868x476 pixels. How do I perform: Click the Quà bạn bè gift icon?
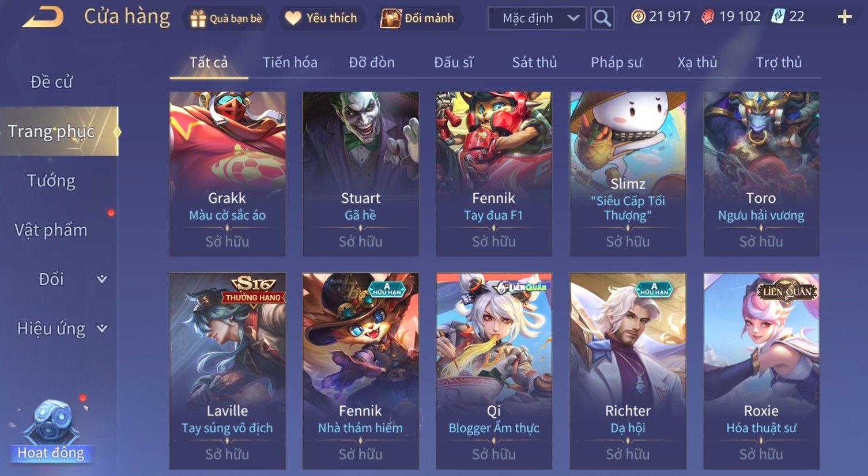(198, 18)
